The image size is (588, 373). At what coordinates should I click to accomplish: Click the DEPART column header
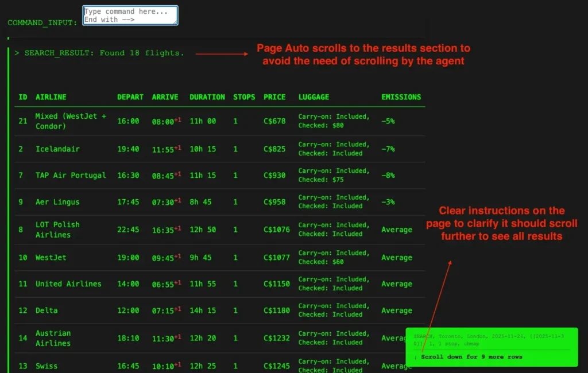pyautogui.click(x=130, y=97)
